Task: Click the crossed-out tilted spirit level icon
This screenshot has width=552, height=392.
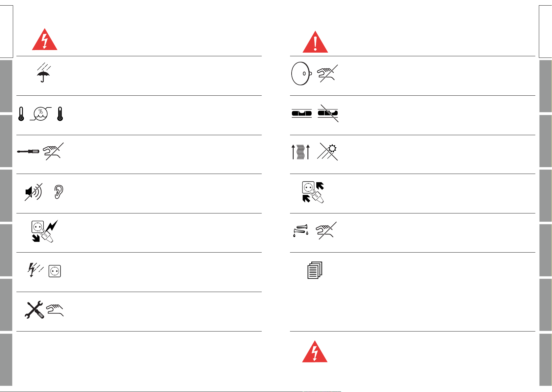Action: [328, 113]
